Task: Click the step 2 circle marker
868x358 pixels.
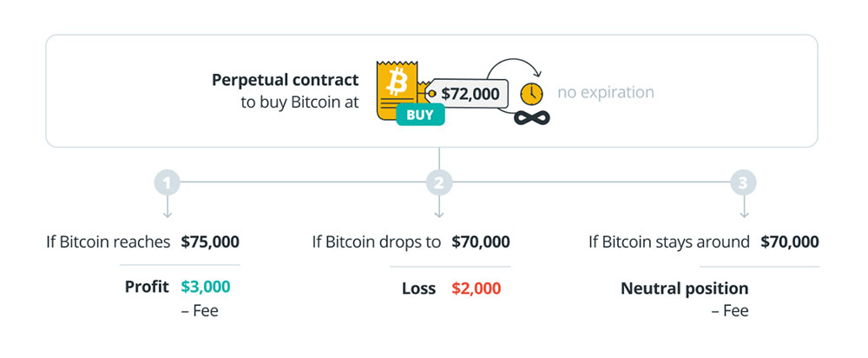Action: [438, 182]
